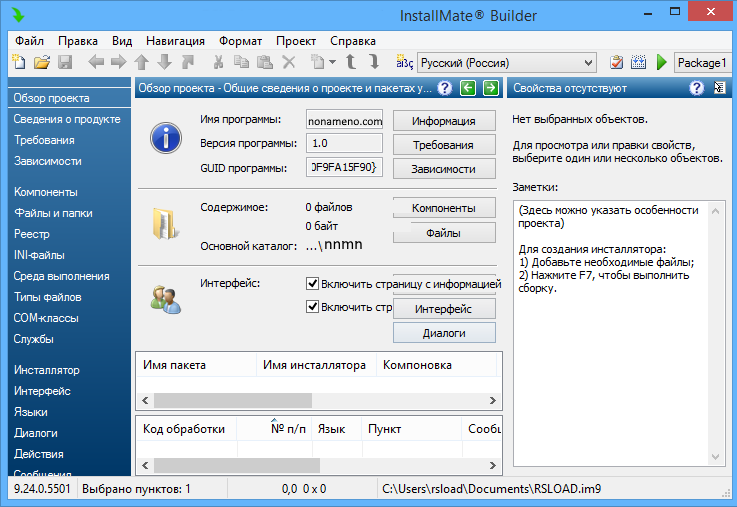Click the green Run build arrow icon
The width and height of the screenshot is (737, 507).
coord(661,62)
